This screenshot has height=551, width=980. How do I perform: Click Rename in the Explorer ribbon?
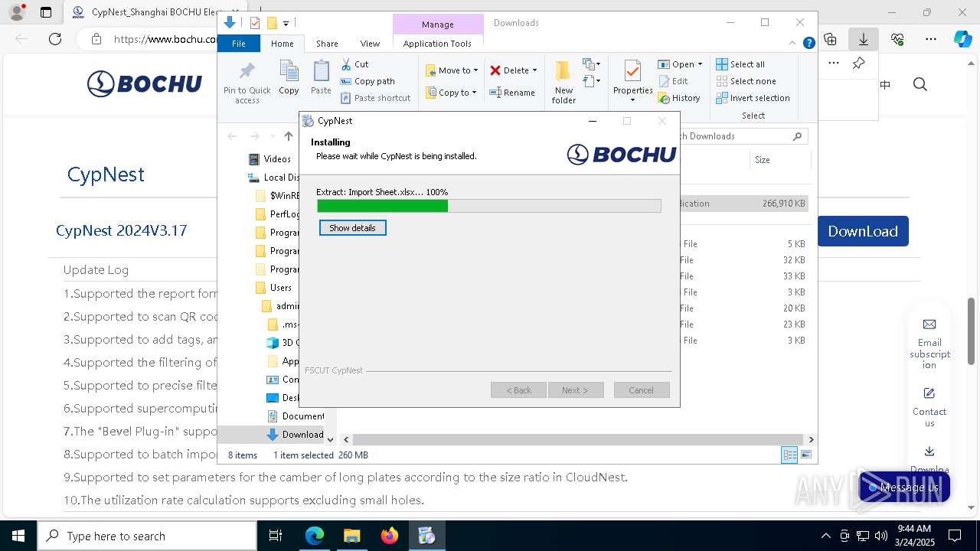click(512, 93)
